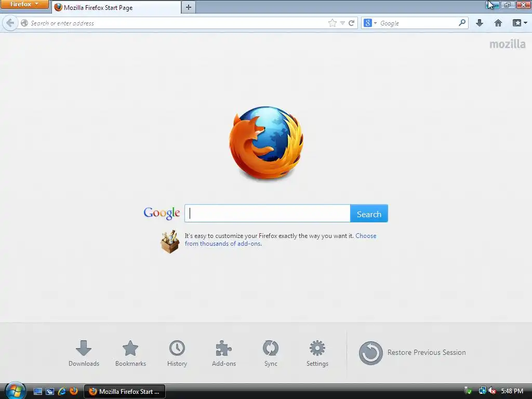Click the site identity globe icon
This screenshot has height=399, width=532.
(24, 23)
